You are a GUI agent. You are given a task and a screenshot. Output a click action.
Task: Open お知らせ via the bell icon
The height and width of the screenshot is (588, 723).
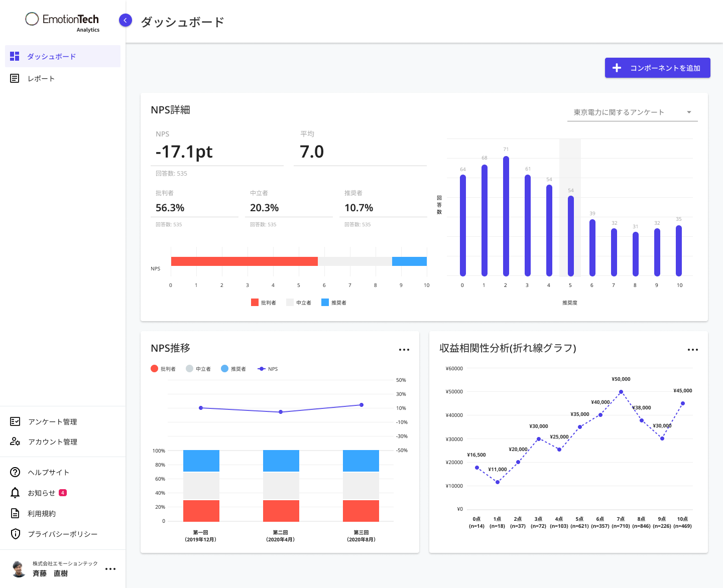click(x=15, y=493)
